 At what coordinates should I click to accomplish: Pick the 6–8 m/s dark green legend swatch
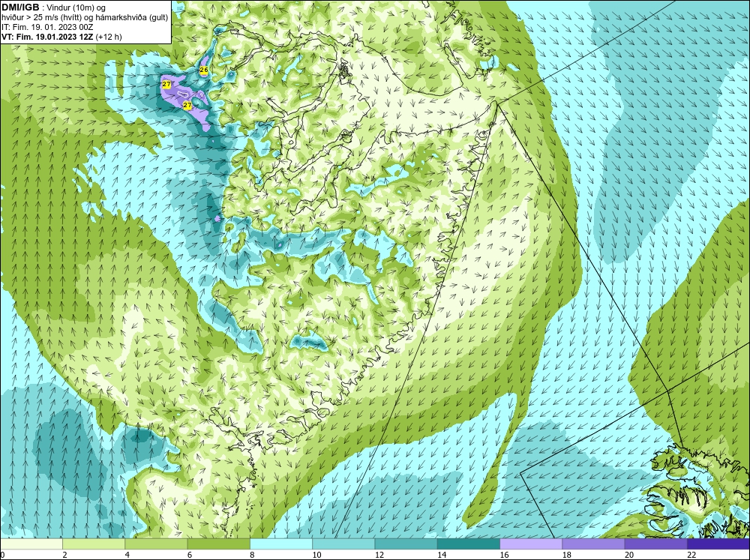click(218, 544)
